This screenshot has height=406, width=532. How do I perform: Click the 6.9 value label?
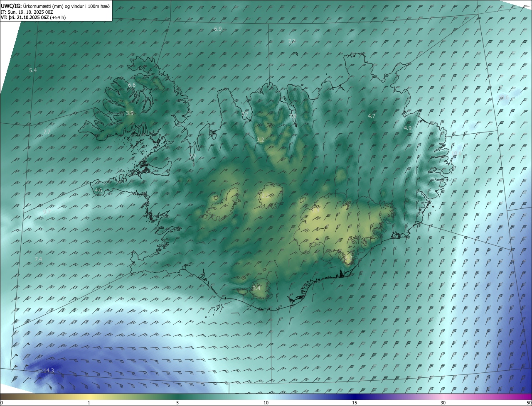[218, 29]
